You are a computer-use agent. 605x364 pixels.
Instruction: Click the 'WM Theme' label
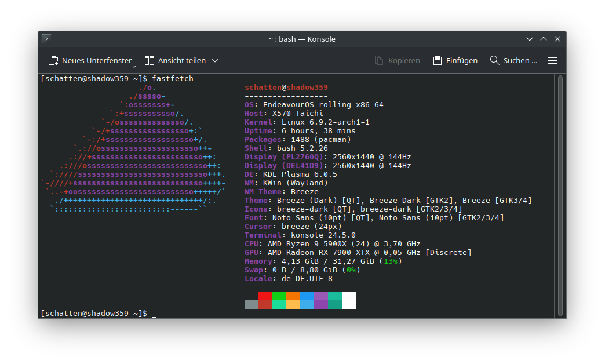pyautogui.click(x=263, y=192)
